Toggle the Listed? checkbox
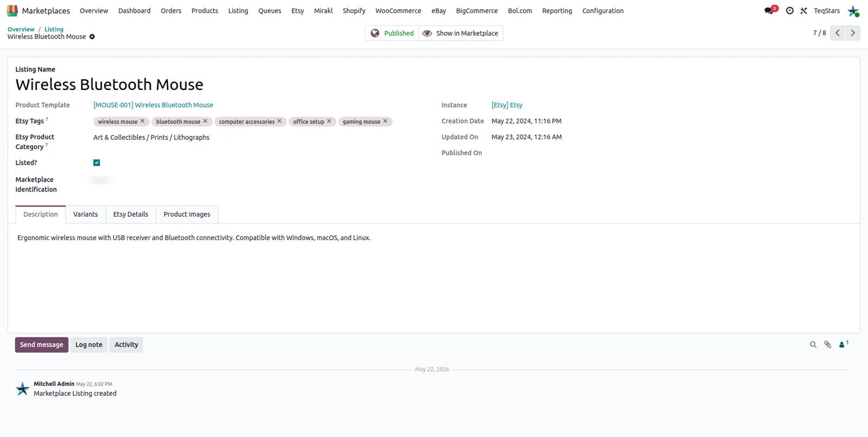The height and width of the screenshot is (437, 868). click(x=97, y=163)
